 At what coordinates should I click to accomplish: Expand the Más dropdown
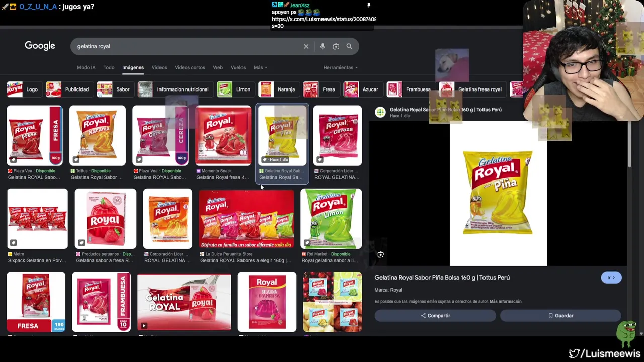coord(260,67)
